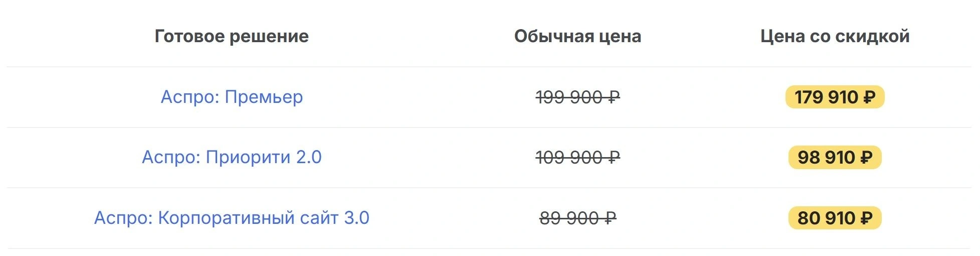Click the Обычная цена column header
The width and height of the screenshot is (980, 256).
coord(577,36)
